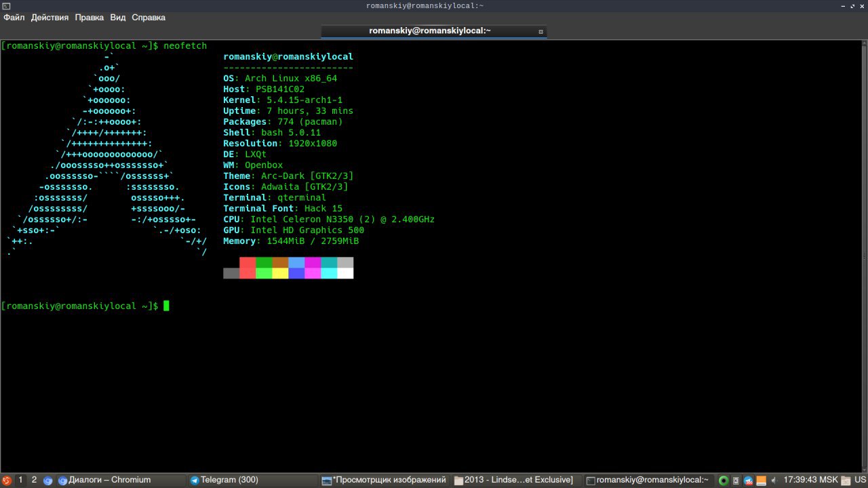Click the WM: Openbox line
Image resolution: width=868 pixels, height=488 pixels.
coord(253,165)
